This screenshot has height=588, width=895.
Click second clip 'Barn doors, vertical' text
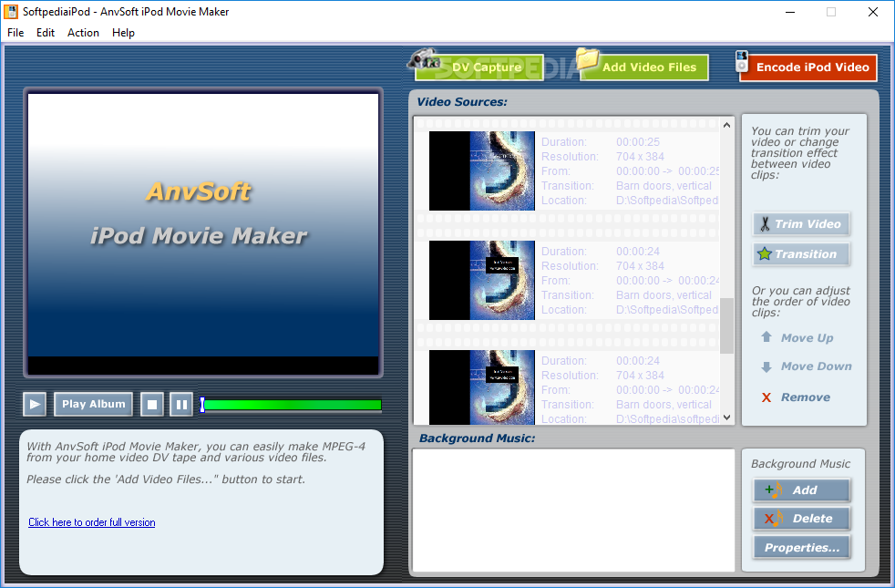(x=664, y=295)
